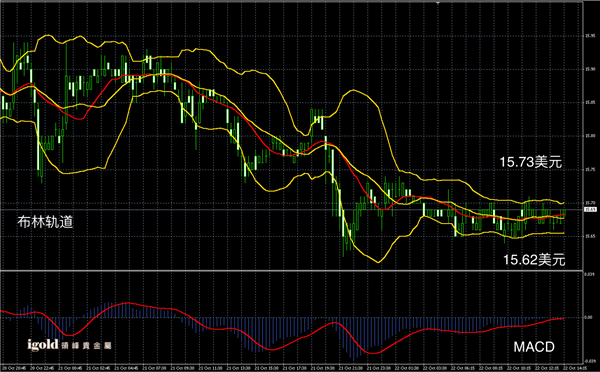
Task: Select the current price tag on price axis
Action: click(590, 209)
